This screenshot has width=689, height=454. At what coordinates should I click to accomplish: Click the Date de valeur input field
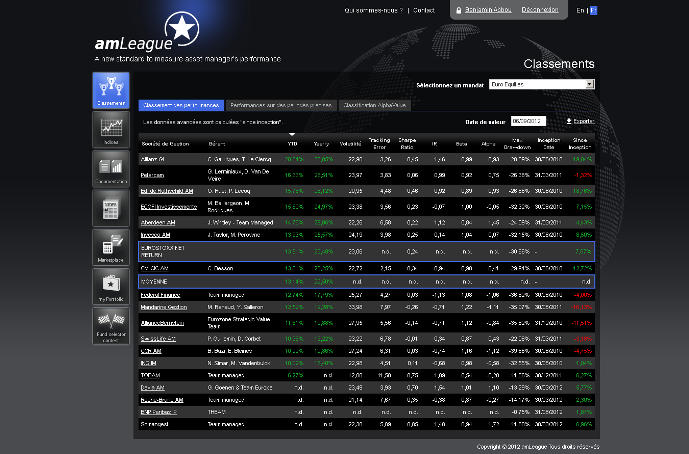pos(528,121)
